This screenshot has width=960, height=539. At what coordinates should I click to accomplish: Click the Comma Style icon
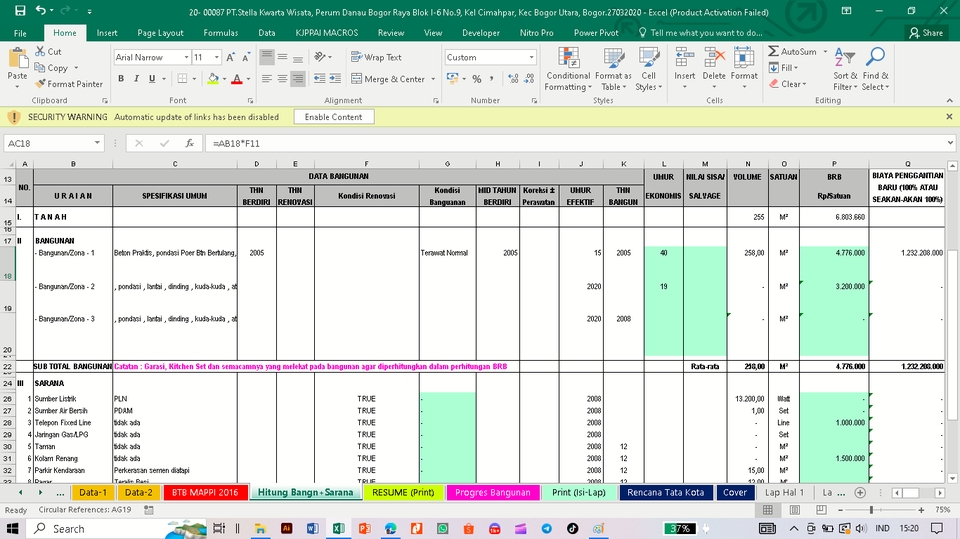pos(492,78)
